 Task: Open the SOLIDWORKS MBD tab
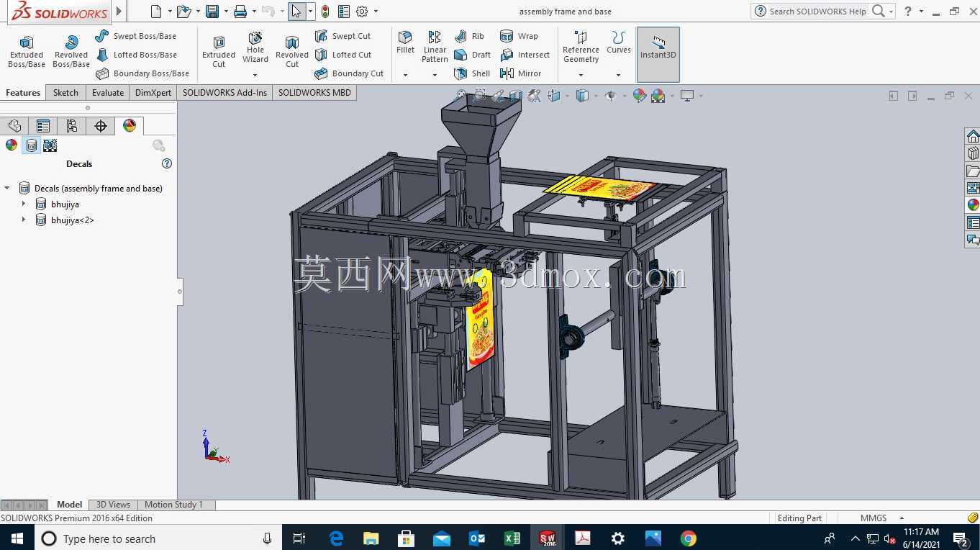click(x=314, y=93)
